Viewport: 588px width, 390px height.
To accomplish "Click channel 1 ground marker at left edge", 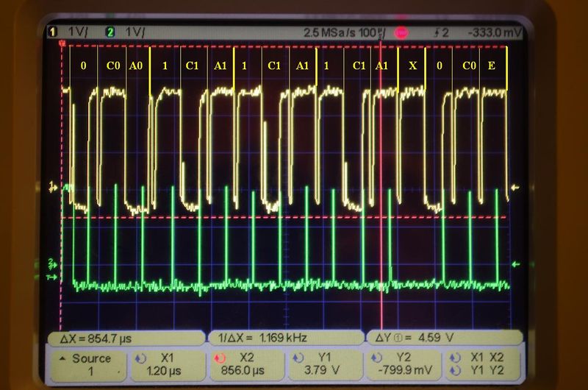I will point(52,188).
